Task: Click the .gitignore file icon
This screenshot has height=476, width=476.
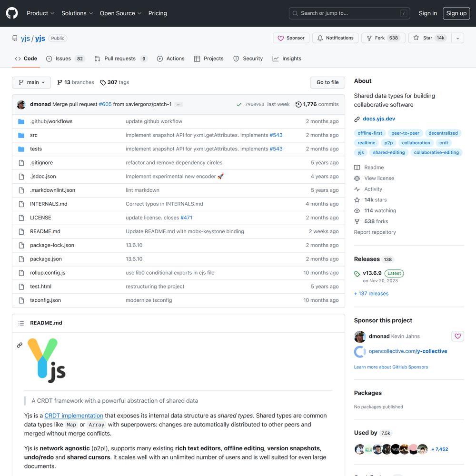Action: (x=21, y=163)
